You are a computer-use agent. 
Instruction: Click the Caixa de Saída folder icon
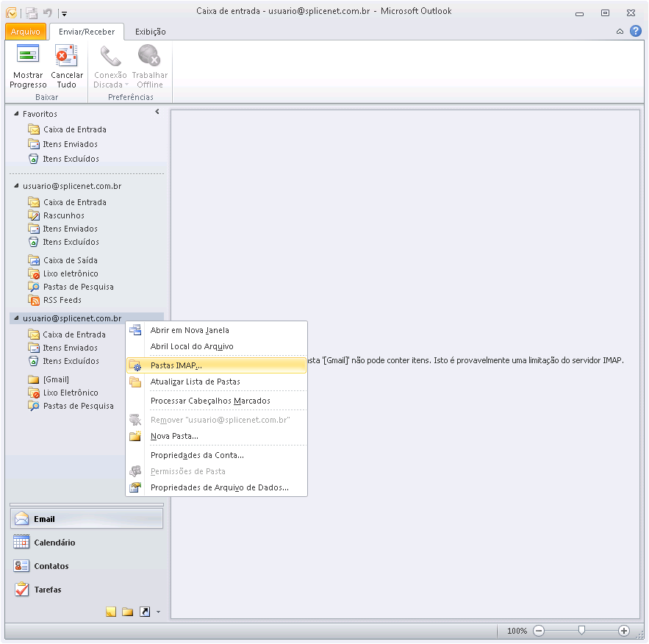pyautogui.click(x=34, y=260)
